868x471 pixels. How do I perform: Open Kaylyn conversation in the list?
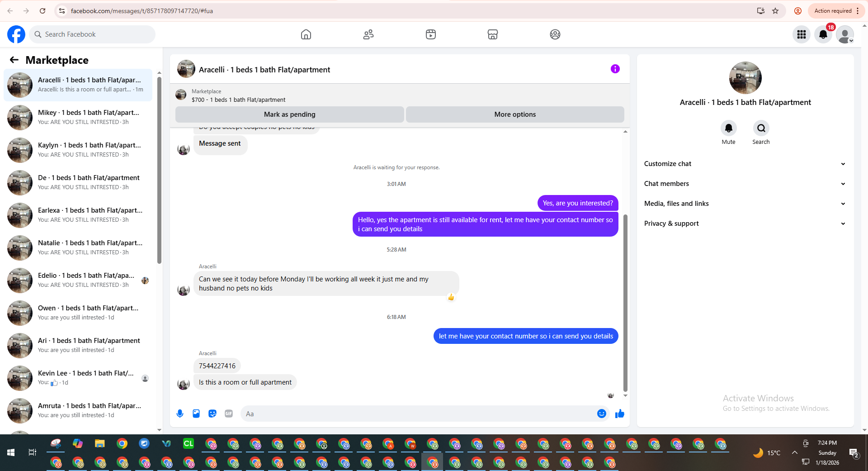[x=78, y=150]
